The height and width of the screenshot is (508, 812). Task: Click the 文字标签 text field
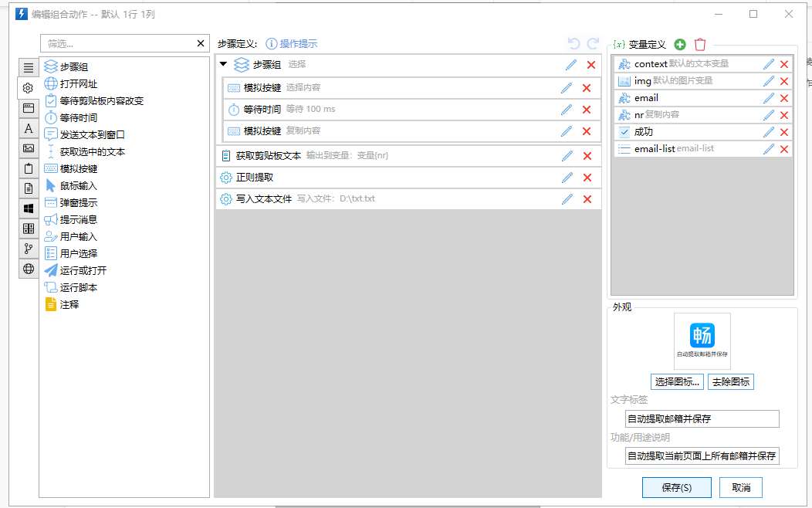702,419
